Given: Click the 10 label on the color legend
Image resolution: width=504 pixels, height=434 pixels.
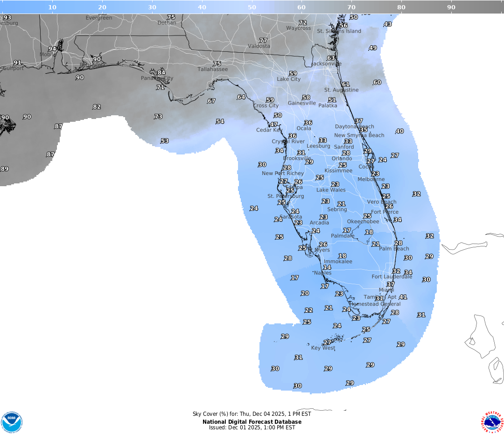Looking at the screenshot, I should [52, 7].
